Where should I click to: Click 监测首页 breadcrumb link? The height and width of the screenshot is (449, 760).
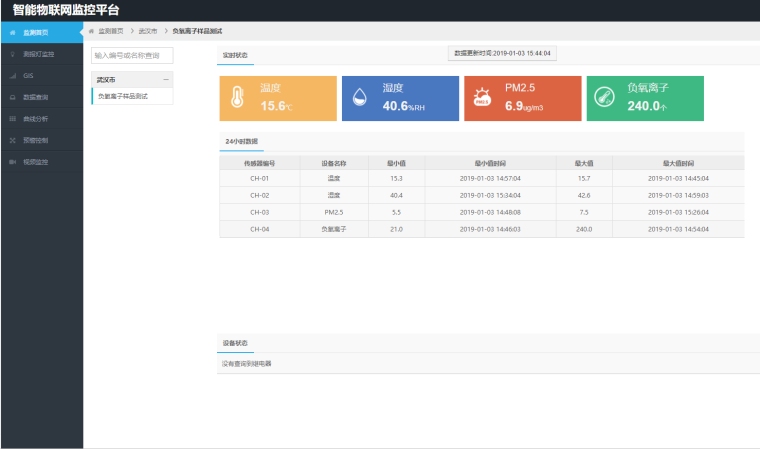tap(110, 33)
